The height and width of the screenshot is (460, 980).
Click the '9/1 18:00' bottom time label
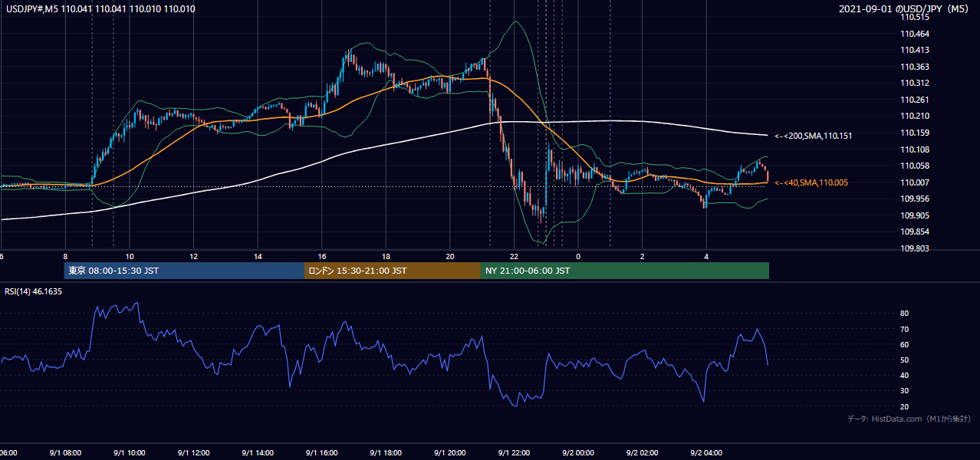[x=386, y=453]
